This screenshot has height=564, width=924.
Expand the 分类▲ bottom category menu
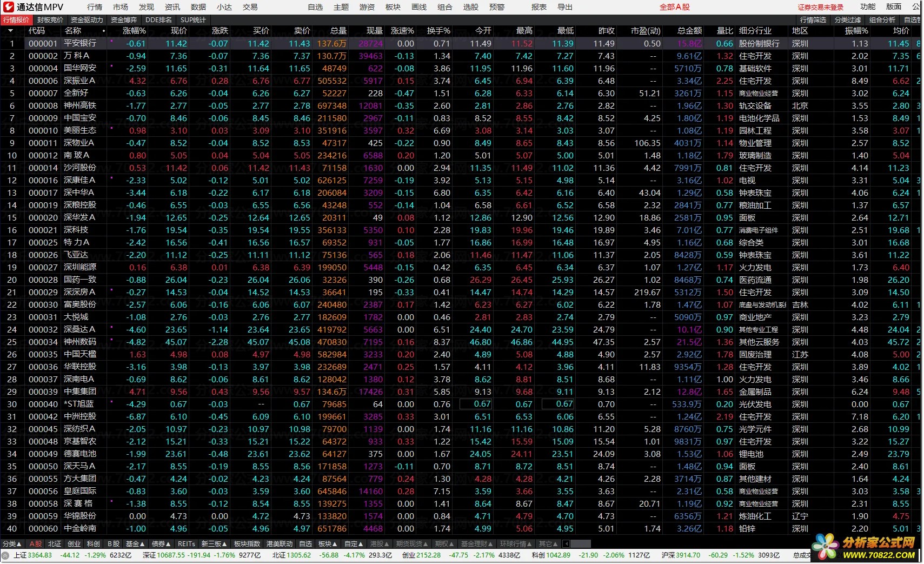click(x=12, y=543)
